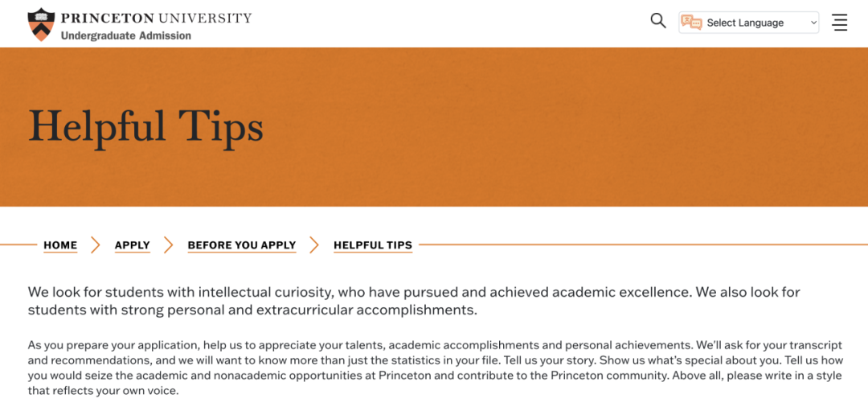Click the translate speech-bubble icon
Screen dimensions: 868x407
tap(691, 23)
